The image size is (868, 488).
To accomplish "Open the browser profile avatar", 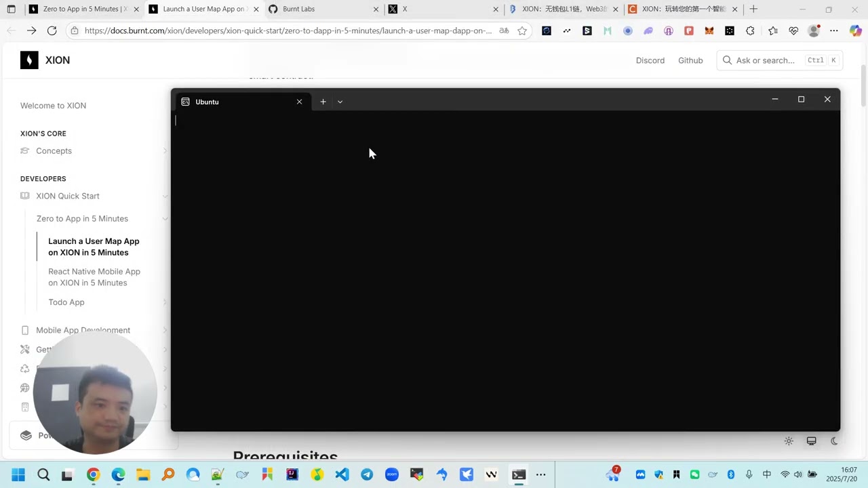I will pos(814,30).
